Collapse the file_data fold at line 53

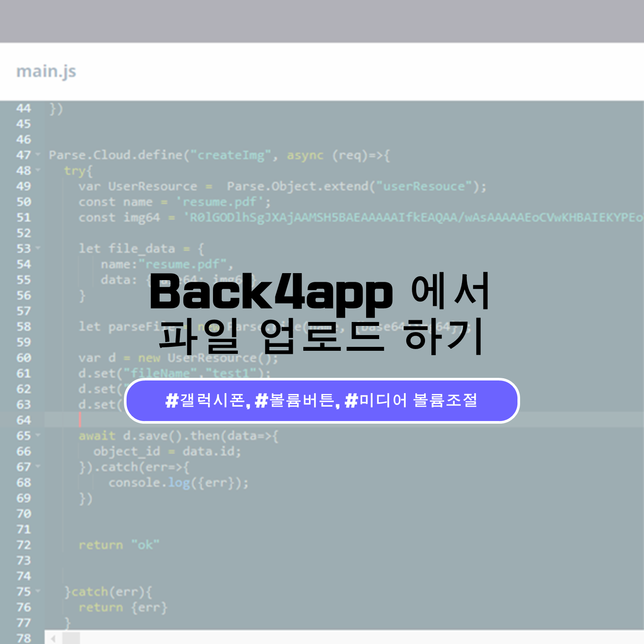click(38, 248)
